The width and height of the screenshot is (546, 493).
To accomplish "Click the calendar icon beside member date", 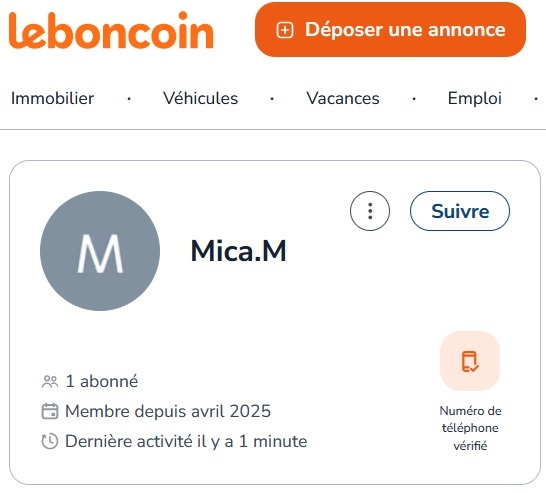I will click(x=50, y=411).
